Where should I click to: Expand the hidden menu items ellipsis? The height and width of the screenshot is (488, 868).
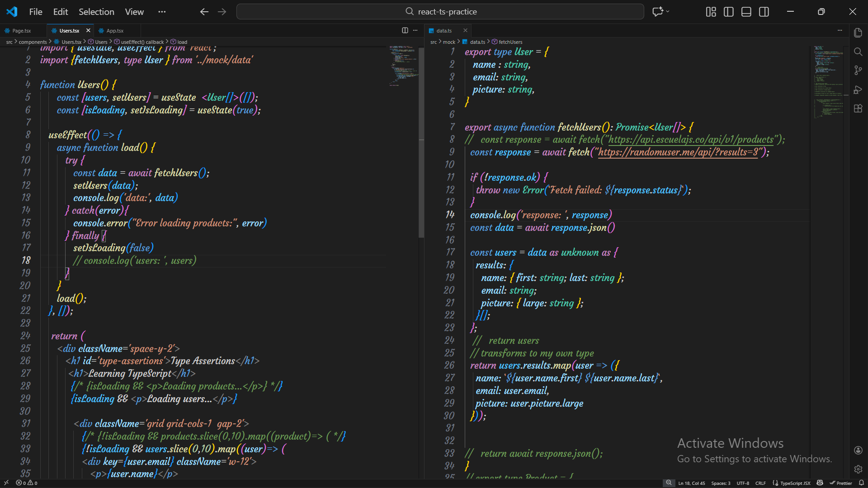[161, 12]
